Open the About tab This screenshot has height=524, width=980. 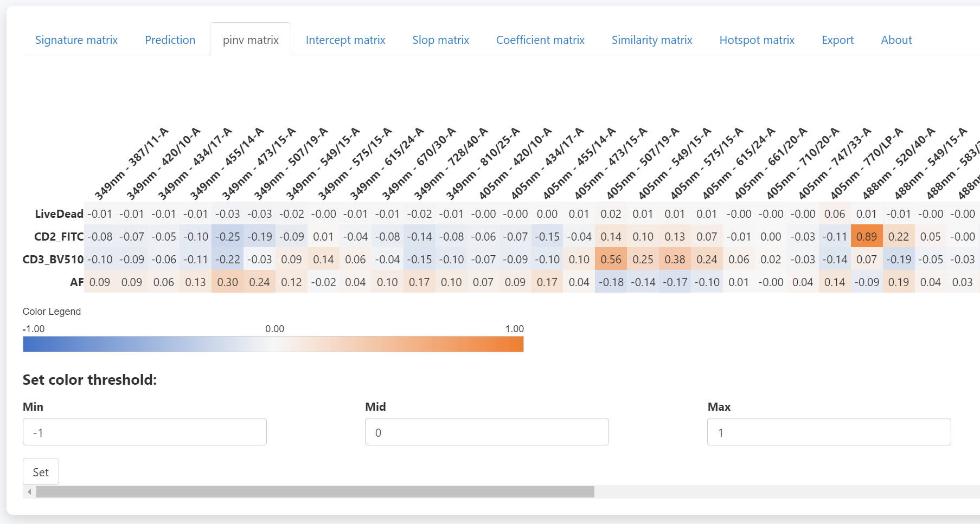(x=896, y=40)
